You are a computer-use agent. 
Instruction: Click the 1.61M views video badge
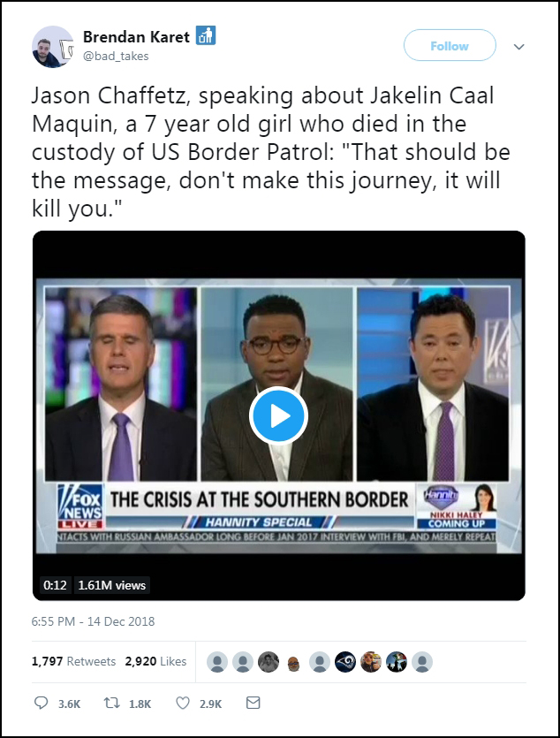coord(111,585)
